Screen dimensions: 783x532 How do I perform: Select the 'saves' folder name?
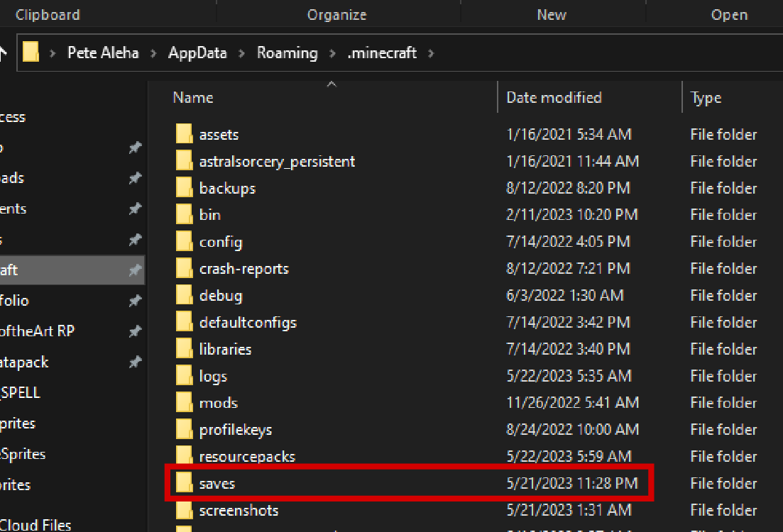[x=217, y=484]
